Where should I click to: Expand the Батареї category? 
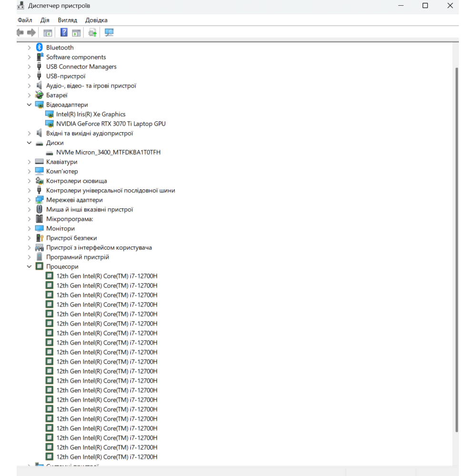pyautogui.click(x=29, y=95)
